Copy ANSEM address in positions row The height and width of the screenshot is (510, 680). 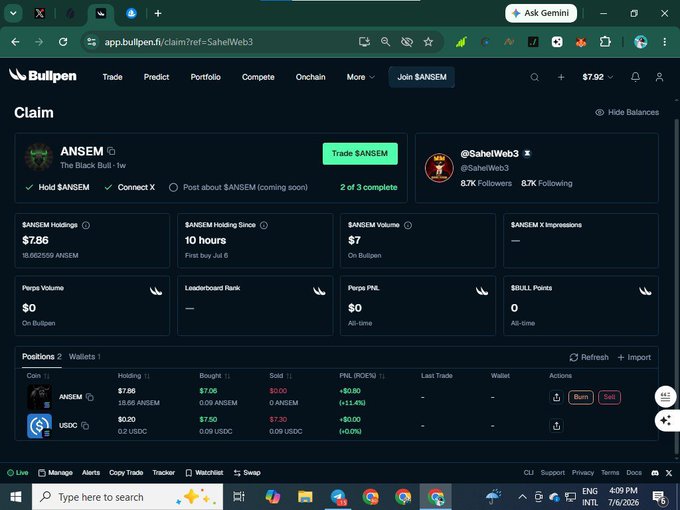pos(90,397)
